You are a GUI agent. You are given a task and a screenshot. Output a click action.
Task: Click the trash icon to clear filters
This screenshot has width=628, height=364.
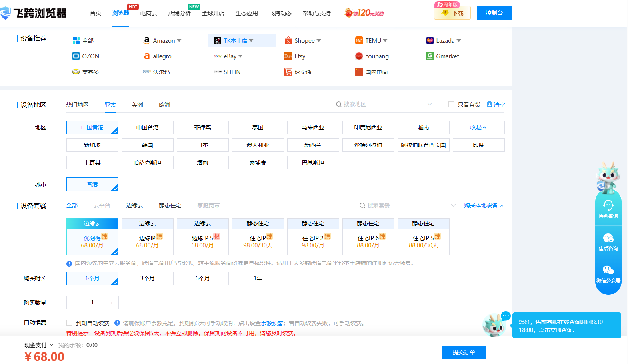[x=489, y=104]
